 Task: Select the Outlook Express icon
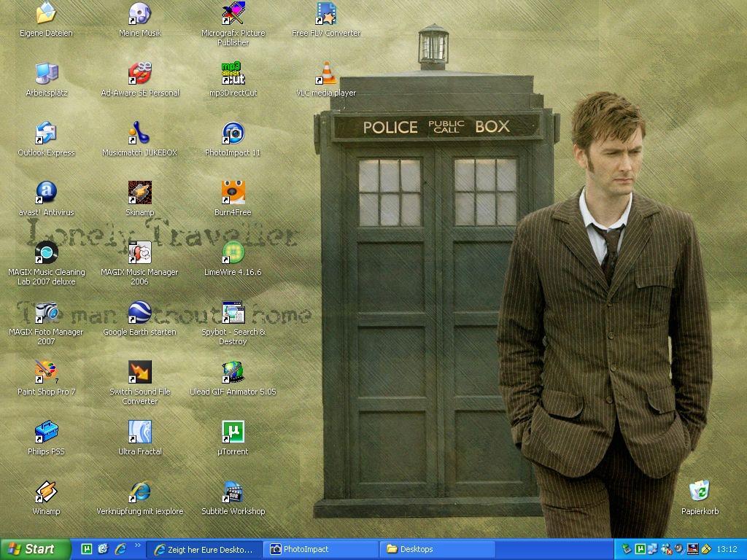point(46,133)
